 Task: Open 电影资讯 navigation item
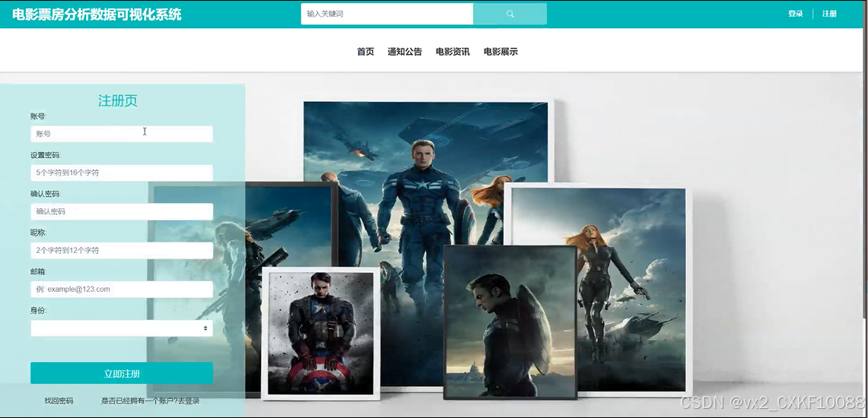tap(453, 52)
